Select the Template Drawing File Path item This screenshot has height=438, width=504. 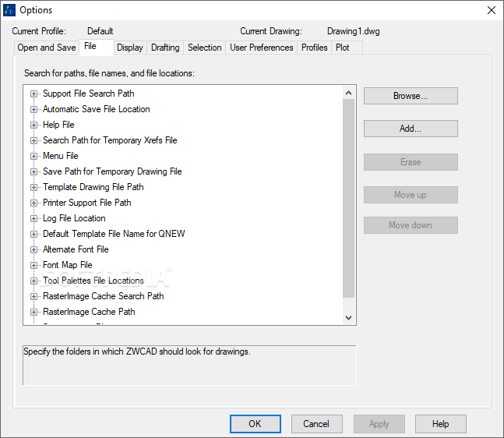coord(93,187)
